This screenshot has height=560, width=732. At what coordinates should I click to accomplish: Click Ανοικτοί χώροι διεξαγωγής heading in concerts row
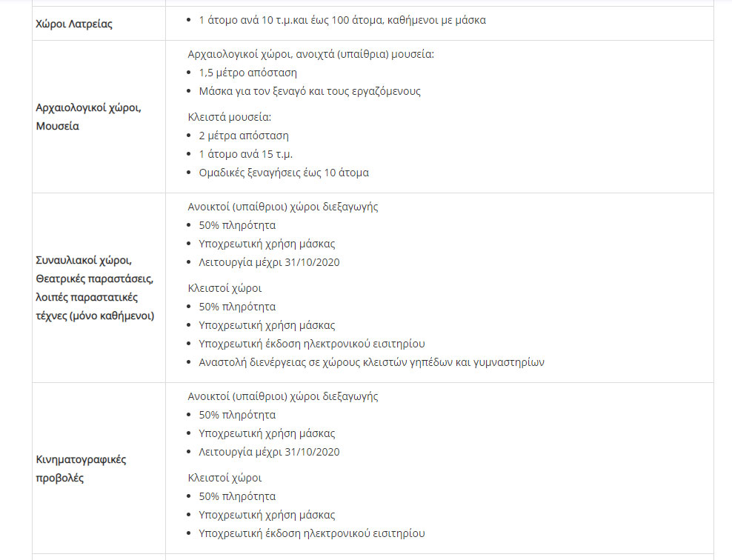[283, 207]
